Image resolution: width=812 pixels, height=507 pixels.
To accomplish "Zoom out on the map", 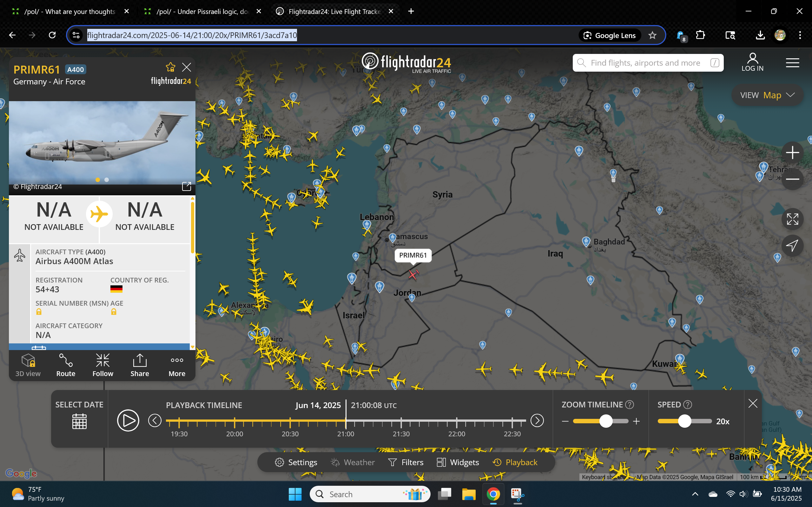I will [x=792, y=179].
